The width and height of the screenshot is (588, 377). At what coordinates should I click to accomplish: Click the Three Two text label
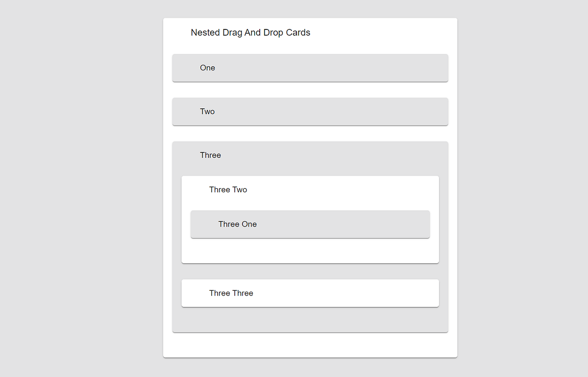point(228,190)
